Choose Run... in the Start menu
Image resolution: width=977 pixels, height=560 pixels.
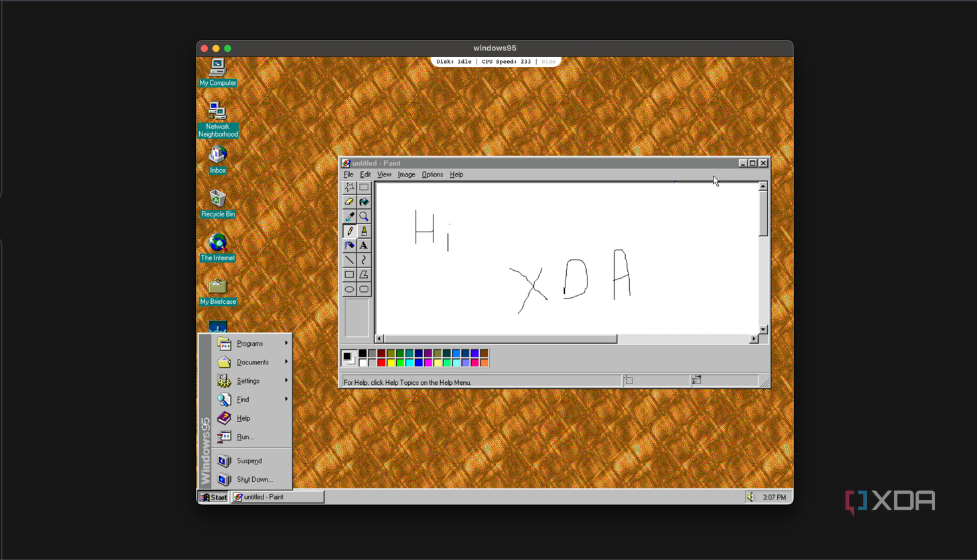(252, 437)
